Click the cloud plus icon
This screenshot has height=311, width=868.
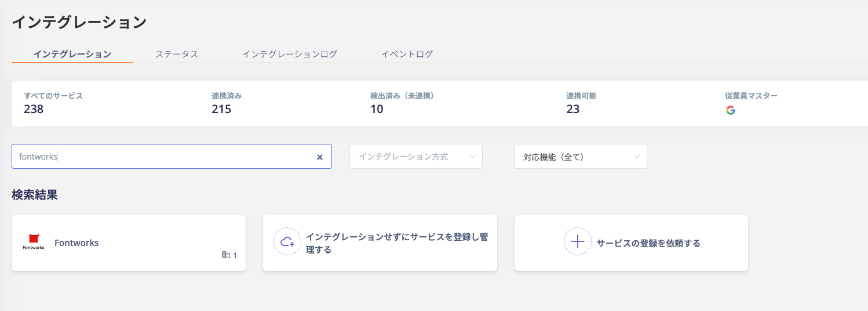(287, 242)
